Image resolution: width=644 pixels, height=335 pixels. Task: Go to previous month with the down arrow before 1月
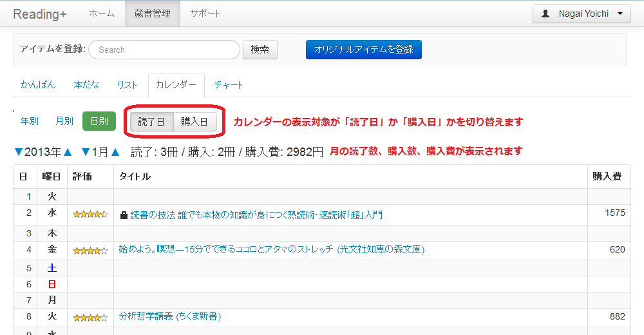pyautogui.click(x=86, y=153)
